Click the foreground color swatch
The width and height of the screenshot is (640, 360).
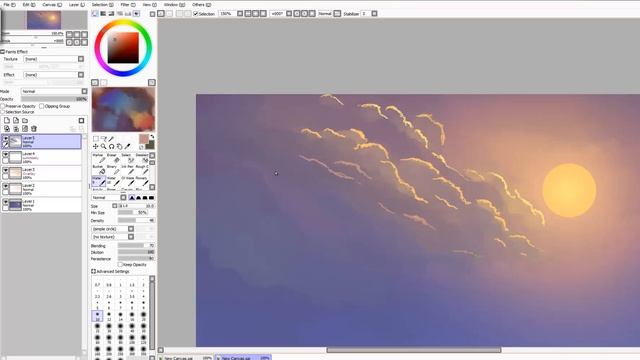coord(143,139)
